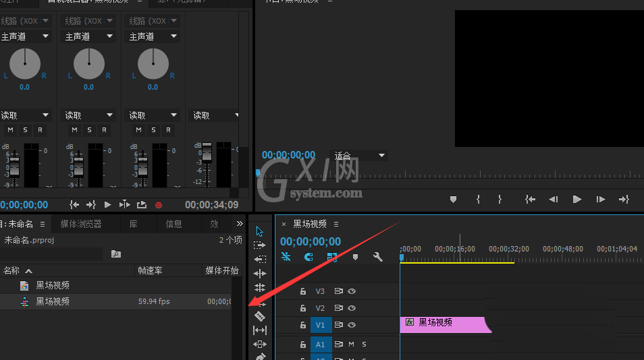
Task: Go to In point in Program monitor
Action: pos(530,200)
